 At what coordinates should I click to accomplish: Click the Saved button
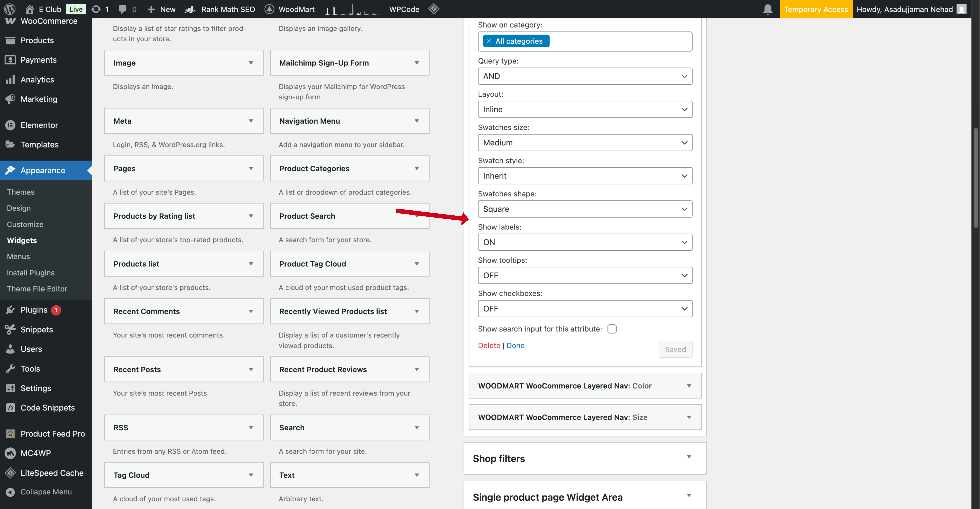[x=675, y=349]
